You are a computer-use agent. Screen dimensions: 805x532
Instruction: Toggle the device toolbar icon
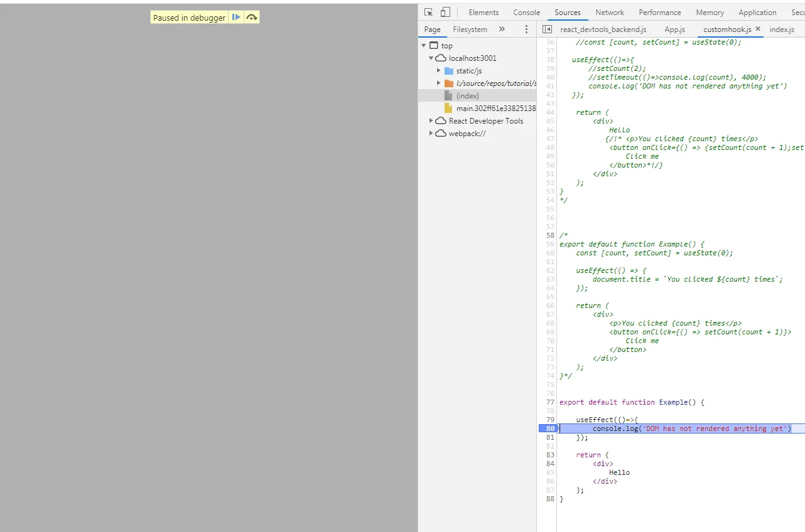tap(445, 13)
